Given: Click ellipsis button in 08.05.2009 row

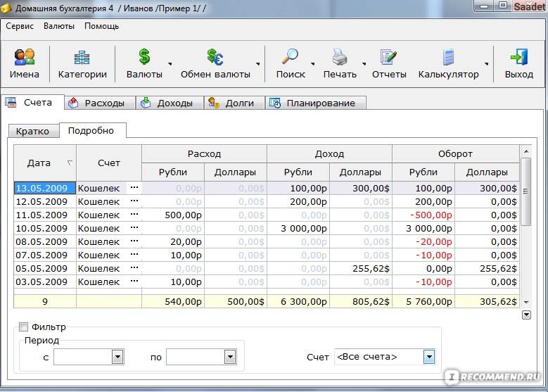Looking at the screenshot, I should tap(134, 241).
